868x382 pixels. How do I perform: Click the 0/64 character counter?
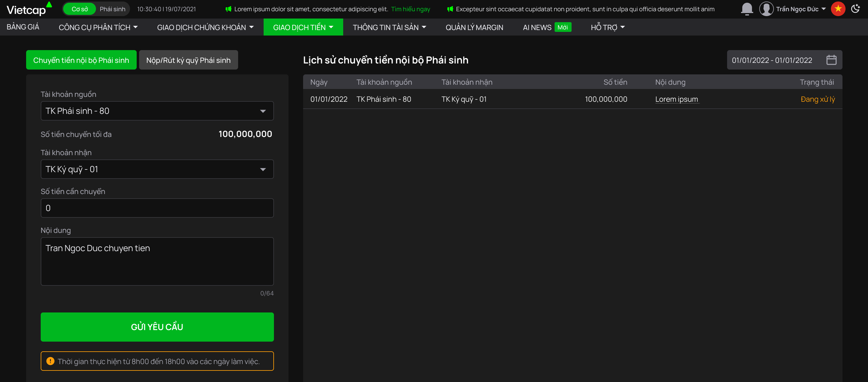click(x=267, y=293)
